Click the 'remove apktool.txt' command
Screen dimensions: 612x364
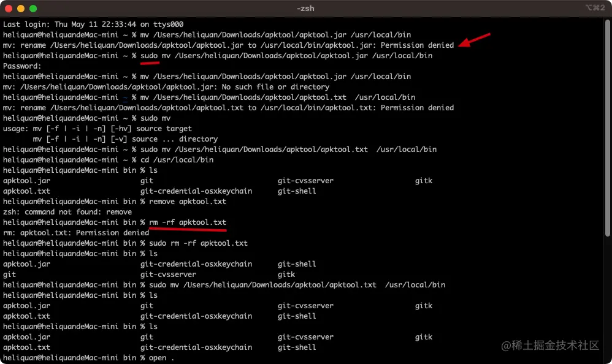pyautogui.click(x=188, y=202)
